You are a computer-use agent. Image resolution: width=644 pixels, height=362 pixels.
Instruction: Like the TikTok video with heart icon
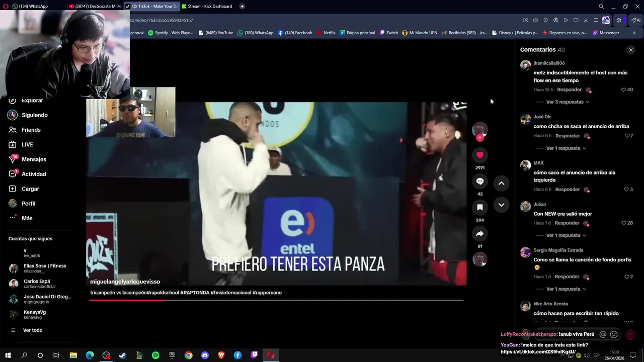[x=479, y=155]
